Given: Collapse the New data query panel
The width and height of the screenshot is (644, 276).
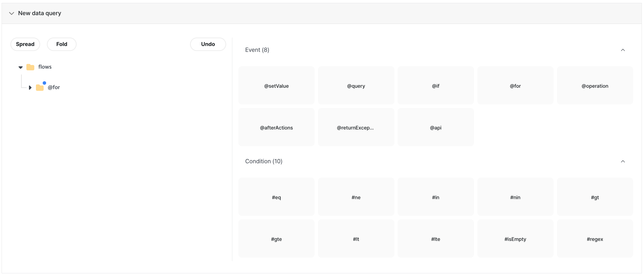Looking at the screenshot, I should pos(11,13).
